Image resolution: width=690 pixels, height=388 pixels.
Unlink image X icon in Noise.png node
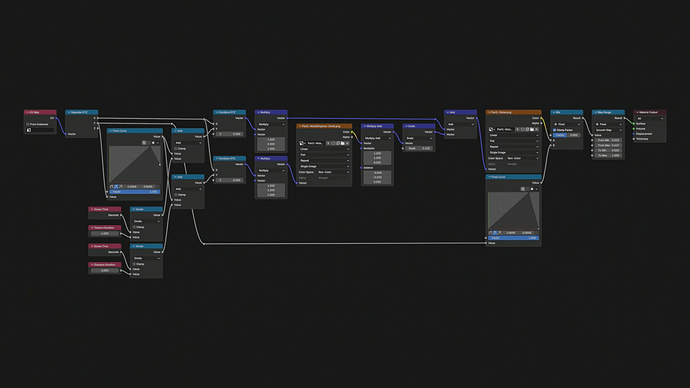537,129
